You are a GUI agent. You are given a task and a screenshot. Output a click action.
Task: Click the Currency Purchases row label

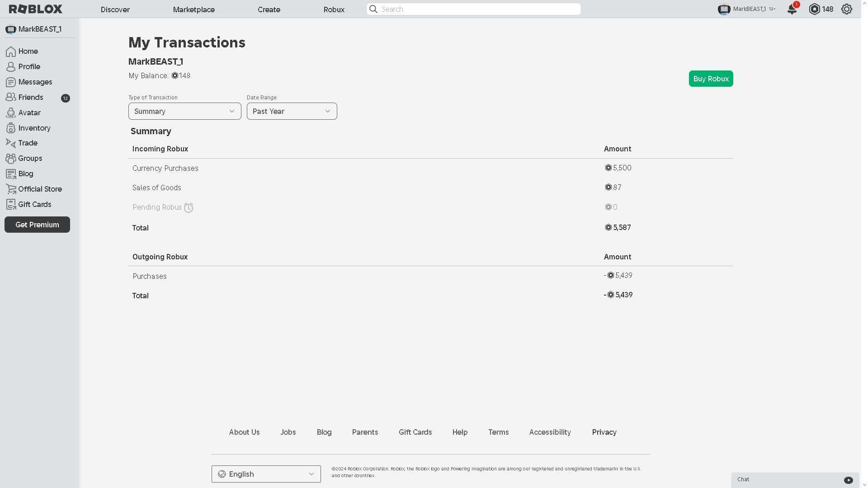[165, 168]
